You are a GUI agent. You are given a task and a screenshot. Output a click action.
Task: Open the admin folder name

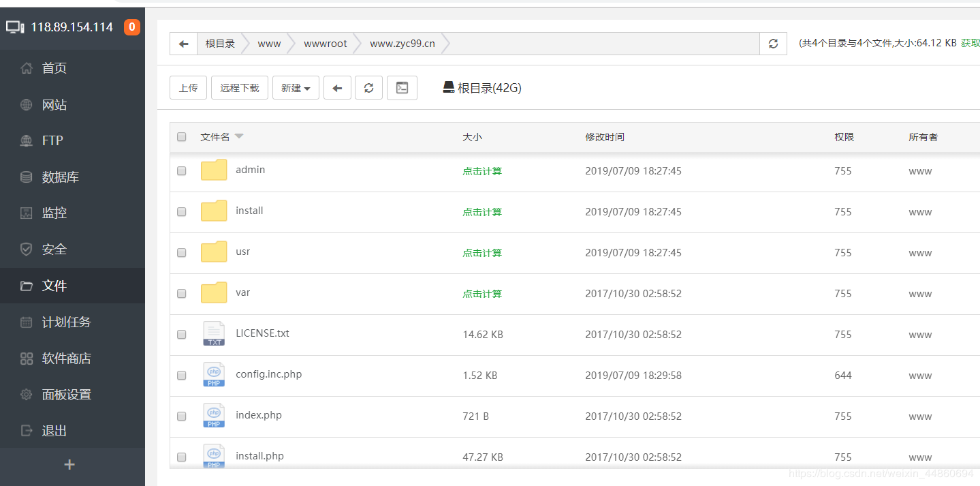click(x=251, y=170)
